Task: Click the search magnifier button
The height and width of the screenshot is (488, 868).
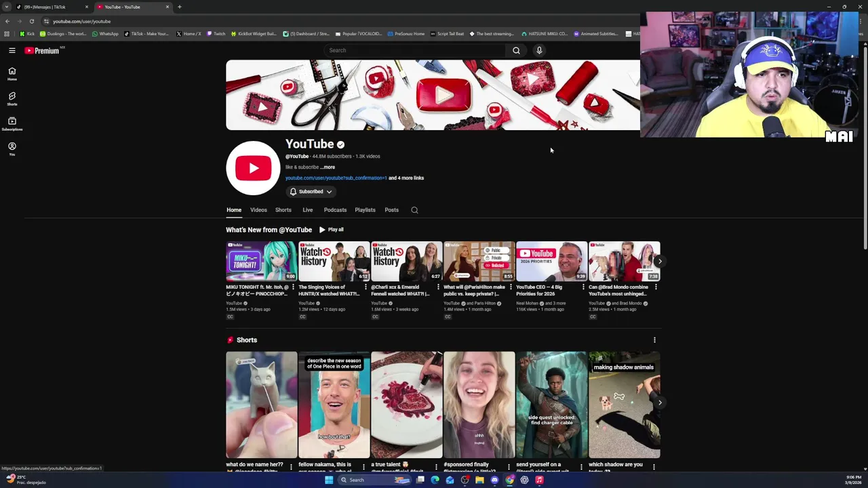Action: 516,50
